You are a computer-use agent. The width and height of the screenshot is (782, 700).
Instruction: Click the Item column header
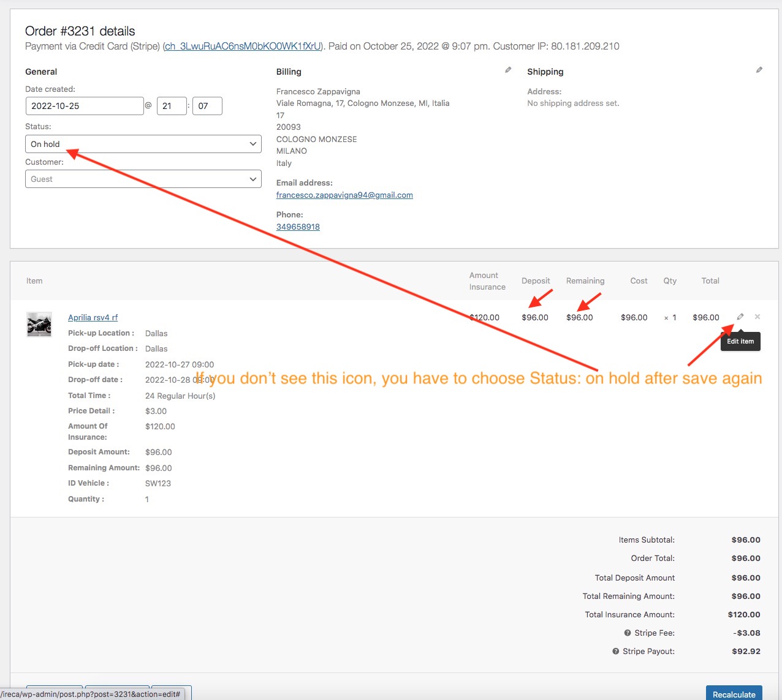pos(34,281)
